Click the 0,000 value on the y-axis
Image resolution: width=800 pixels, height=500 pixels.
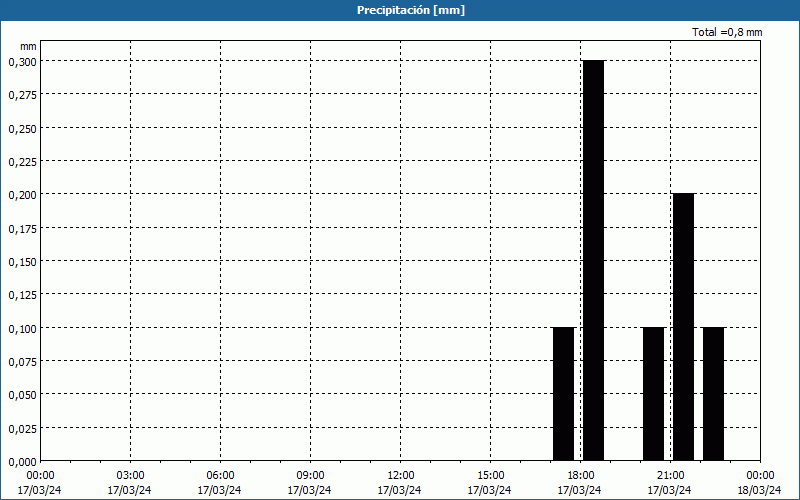(22, 461)
